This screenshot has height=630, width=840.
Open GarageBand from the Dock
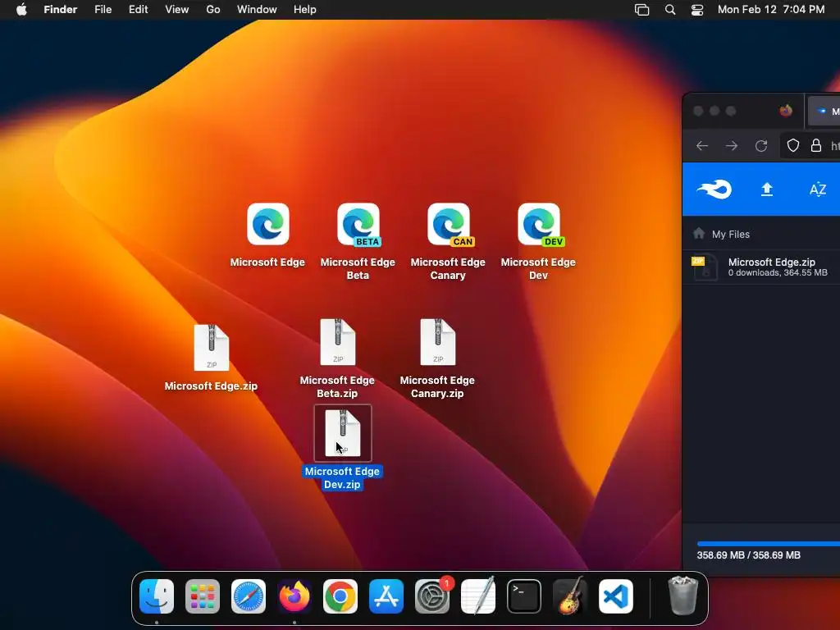(x=570, y=596)
